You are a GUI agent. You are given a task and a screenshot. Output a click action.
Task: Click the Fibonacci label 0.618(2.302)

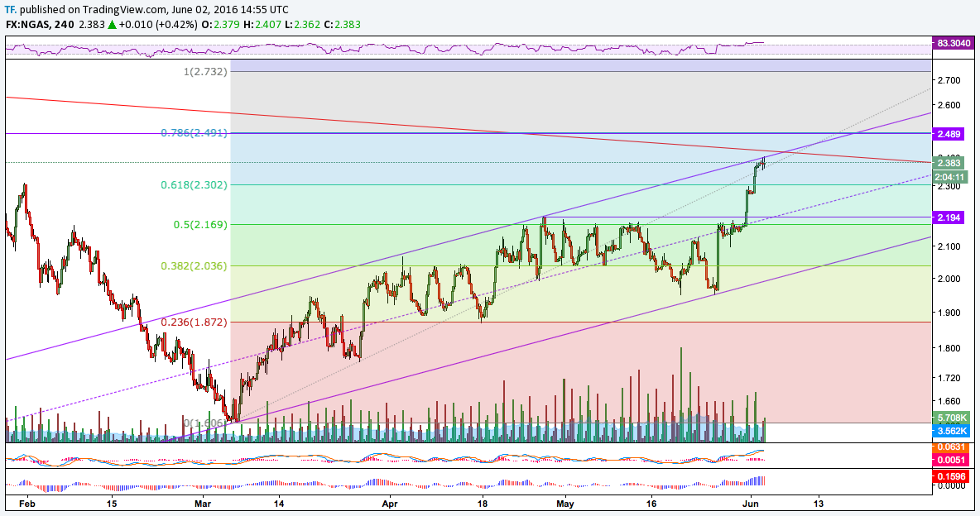click(x=195, y=185)
